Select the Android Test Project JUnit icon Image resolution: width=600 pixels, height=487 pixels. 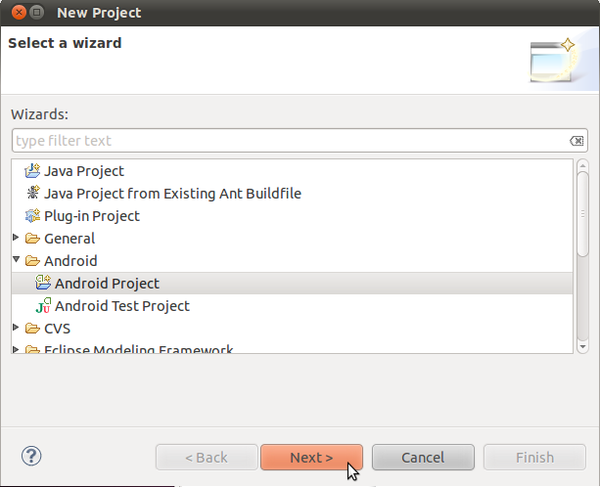point(43,305)
